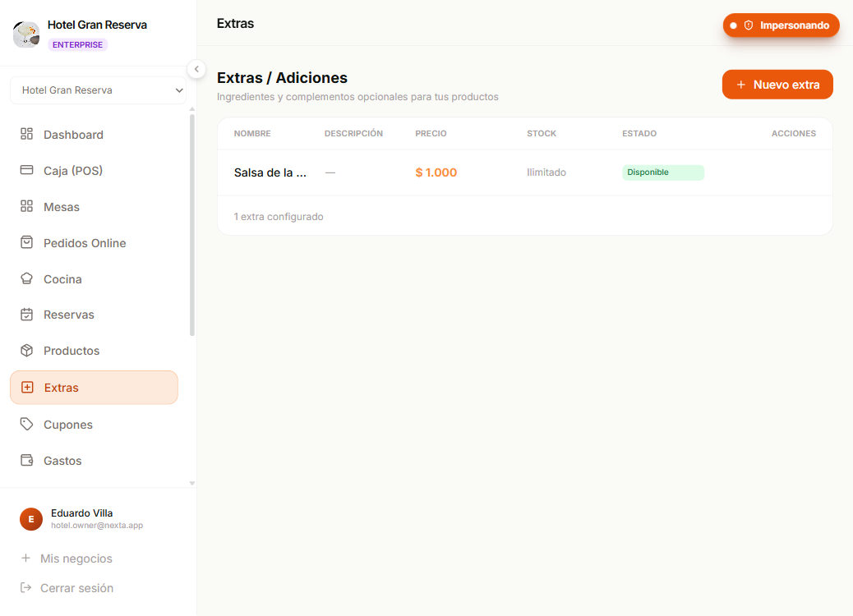The height and width of the screenshot is (616, 853).
Task: Select Reservas in the sidebar
Action: click(95, 315)
